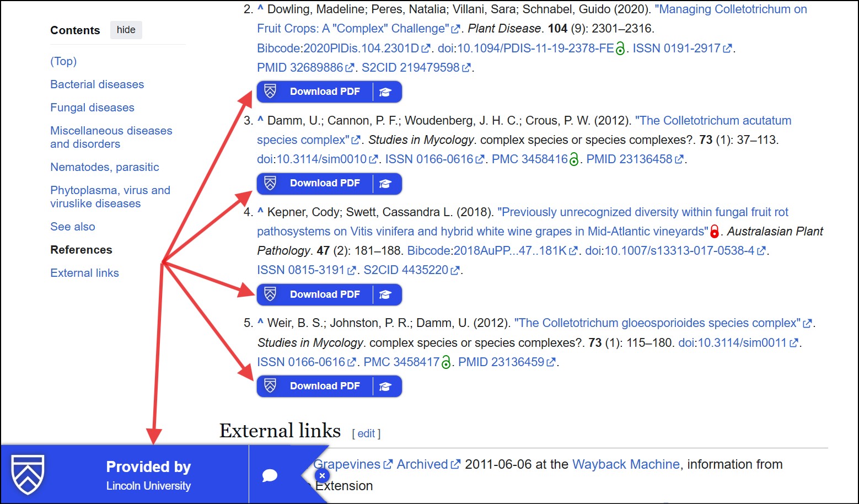Screen dimensions: 859x504
Task: Click the red closed-access lock on the Kepner article
Action: [715, 232]
